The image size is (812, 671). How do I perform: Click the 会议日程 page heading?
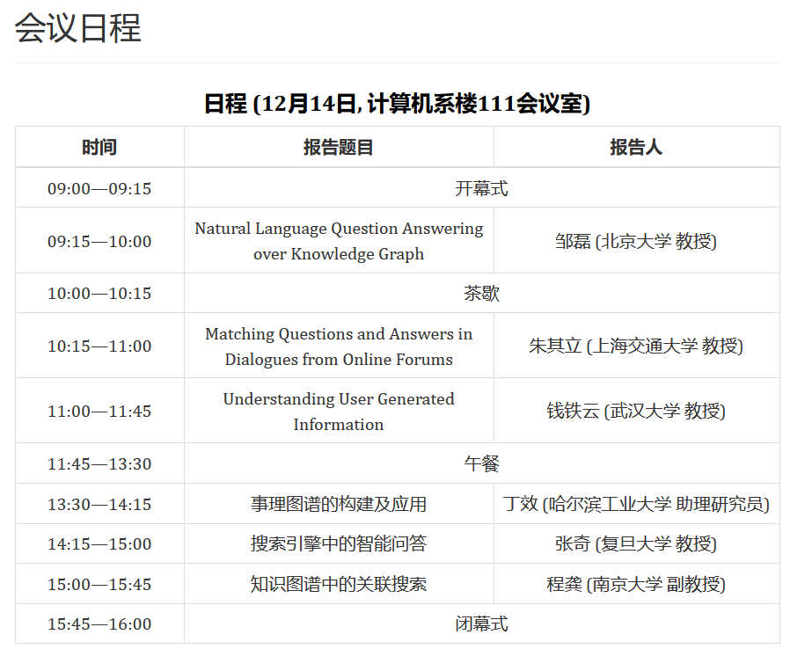coord(77,28)
